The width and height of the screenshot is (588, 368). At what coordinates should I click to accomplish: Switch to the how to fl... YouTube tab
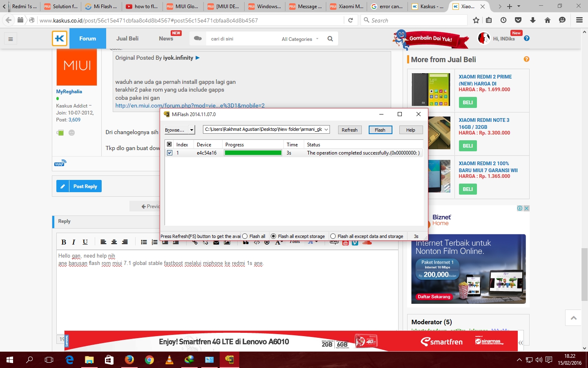point(142,7)
